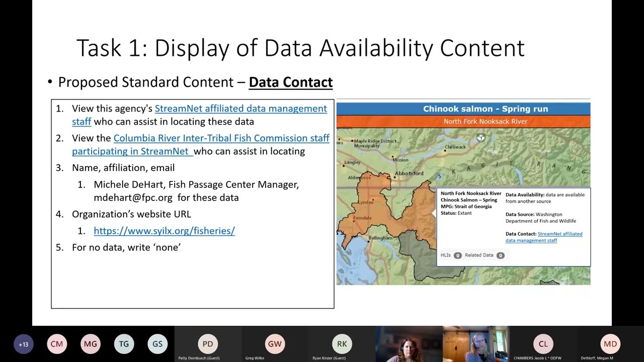This screenshot has width=644, height=362.
Task: Click the Data Source Washington Department text
Action: click(x=541, y=218)
